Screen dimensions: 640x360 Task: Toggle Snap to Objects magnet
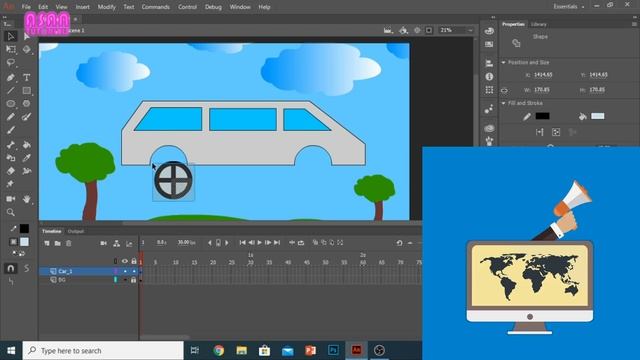[x=11, y=268]
